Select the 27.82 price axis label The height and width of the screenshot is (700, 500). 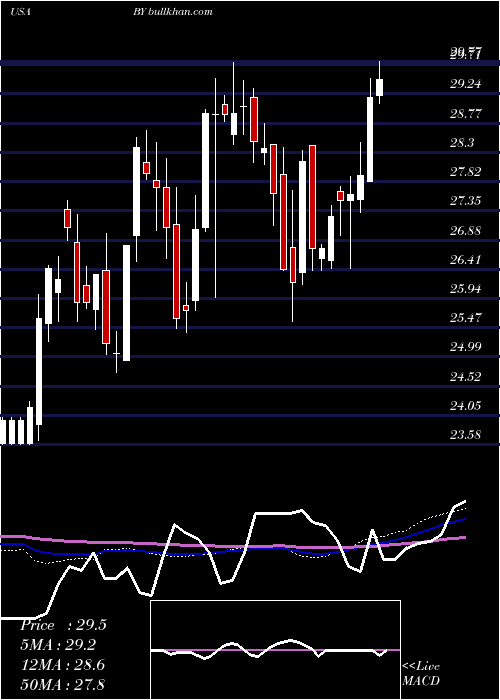(466, 171)
